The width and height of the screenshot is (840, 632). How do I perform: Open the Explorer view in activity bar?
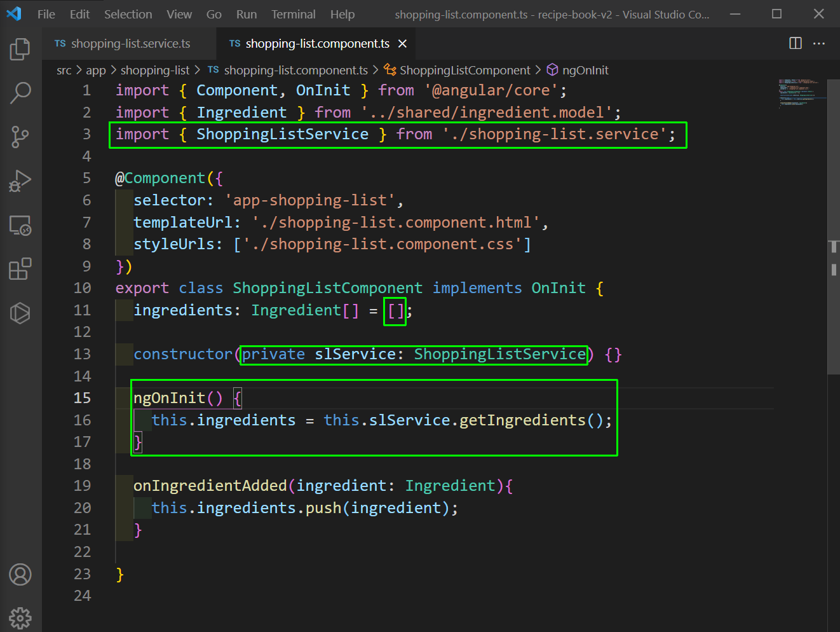(x=20, y=49)
